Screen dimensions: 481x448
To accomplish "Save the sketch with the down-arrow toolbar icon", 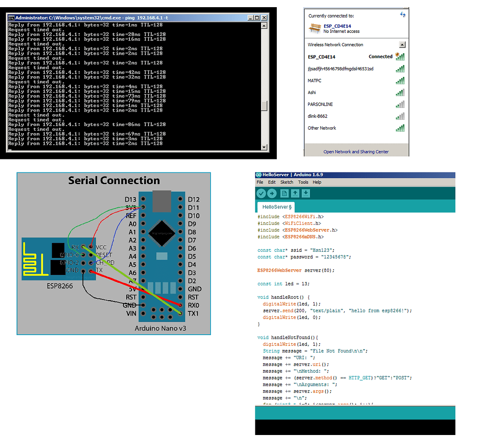I will click(x=306, y=193).
